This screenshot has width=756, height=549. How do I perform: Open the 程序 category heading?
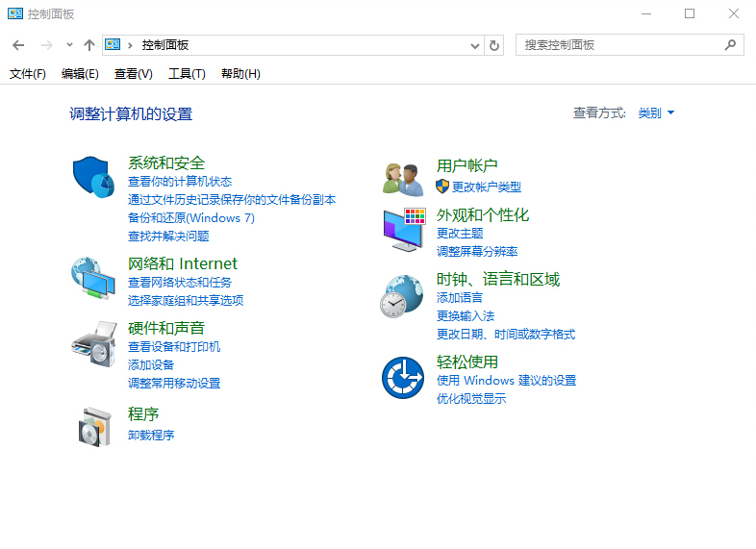(143, 414)
